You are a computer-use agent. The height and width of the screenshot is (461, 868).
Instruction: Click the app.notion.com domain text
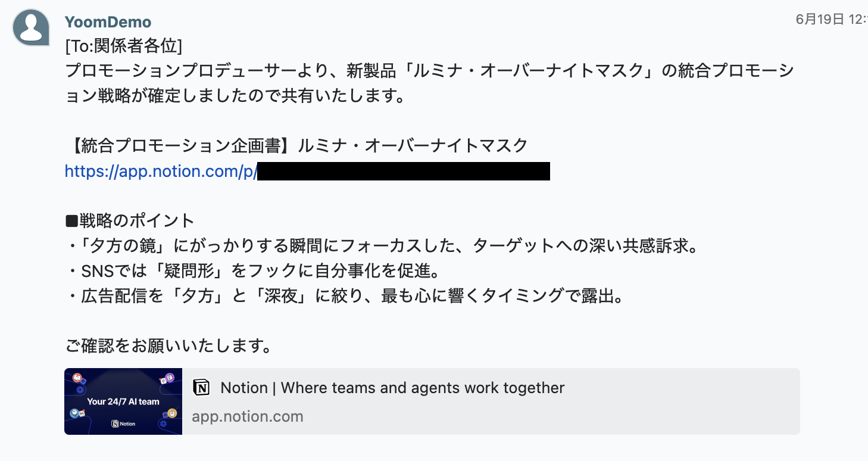248,416
